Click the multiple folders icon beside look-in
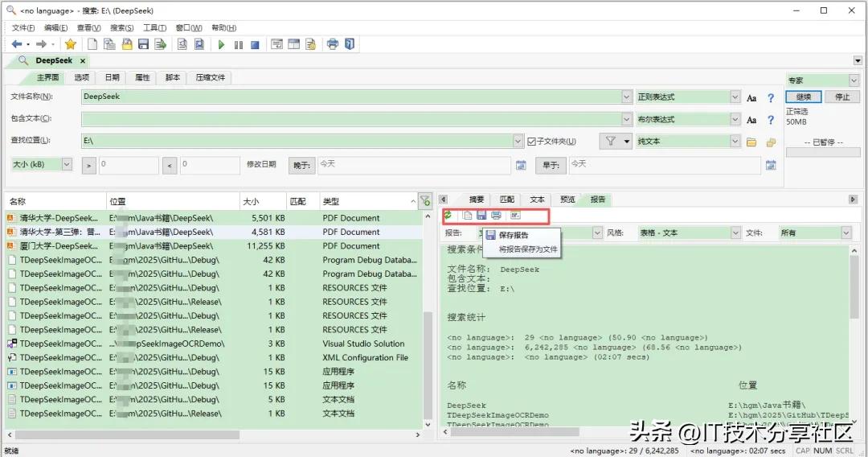 [x=771, y=142]
